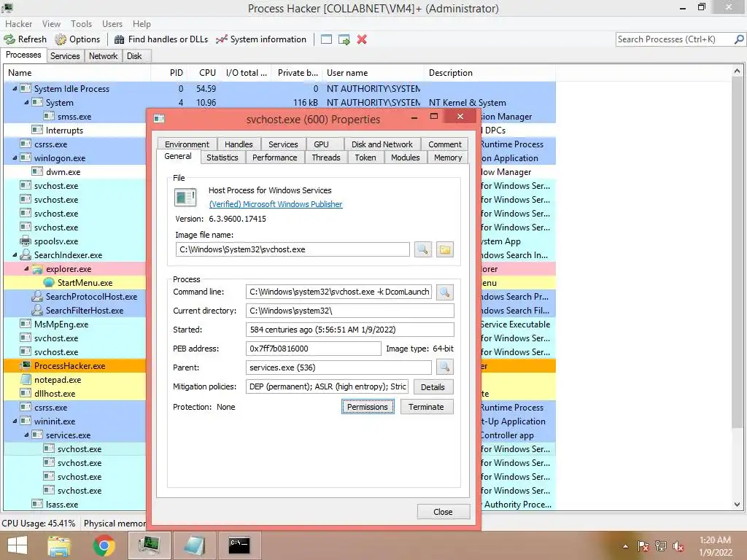Open File Explorer from the taskbar
Screen dimensions: 747x560
(58, 545)
